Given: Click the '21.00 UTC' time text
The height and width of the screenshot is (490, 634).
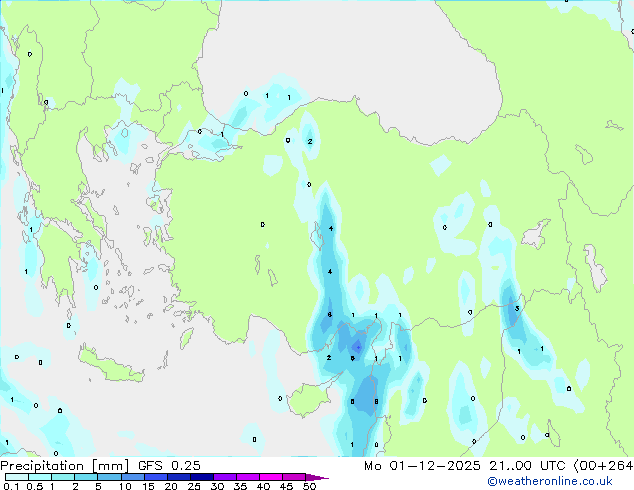Looking at the screenshot, I should point(527,466).
